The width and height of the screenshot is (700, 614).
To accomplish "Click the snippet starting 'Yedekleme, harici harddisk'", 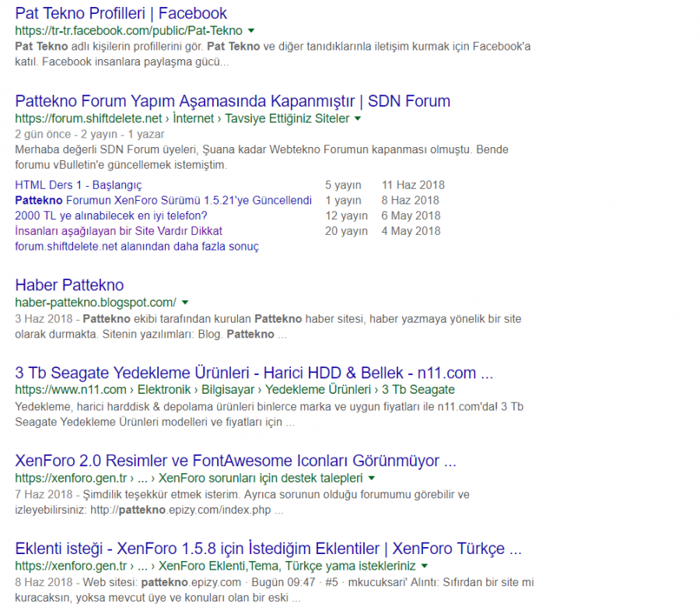I will pos(269,415).
